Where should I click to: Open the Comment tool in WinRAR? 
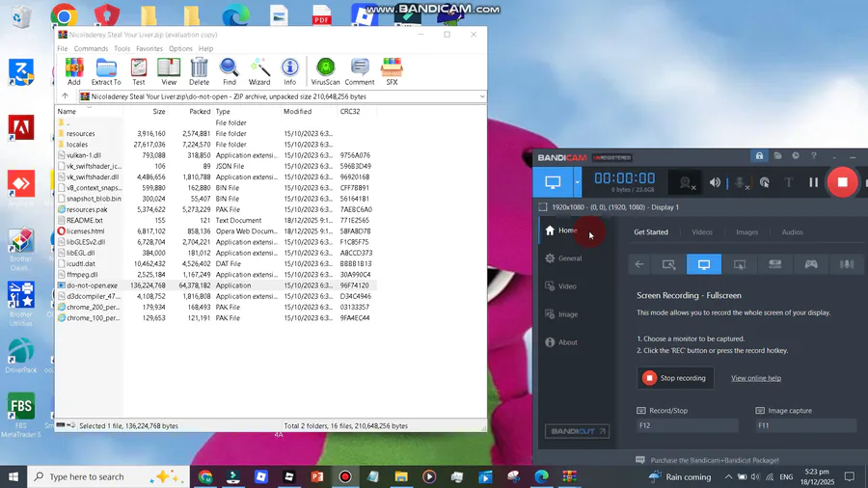pyautogui.click(x=360, y=71)
